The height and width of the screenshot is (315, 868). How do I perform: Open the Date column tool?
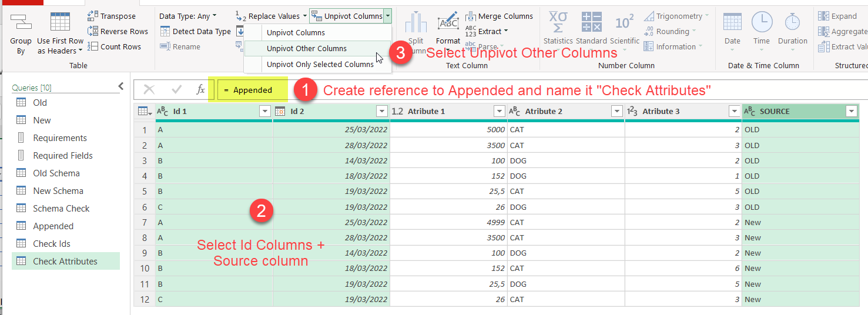pos(732,24)
